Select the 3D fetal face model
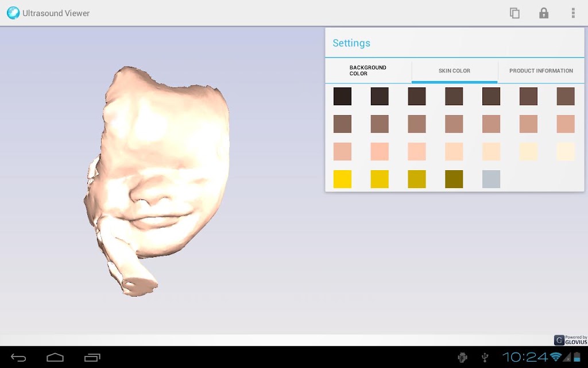The height and width of the screenshot is (368, 588). pos(157,181)
